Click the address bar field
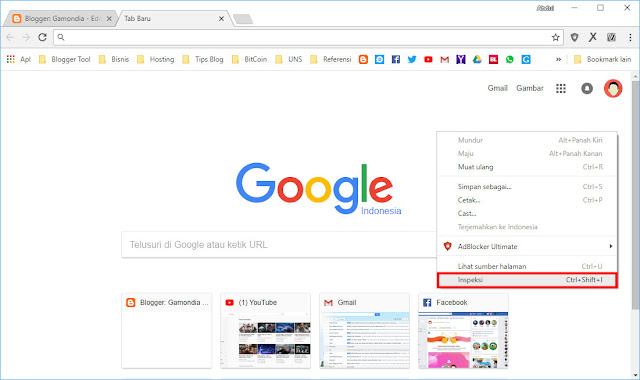 308,37
